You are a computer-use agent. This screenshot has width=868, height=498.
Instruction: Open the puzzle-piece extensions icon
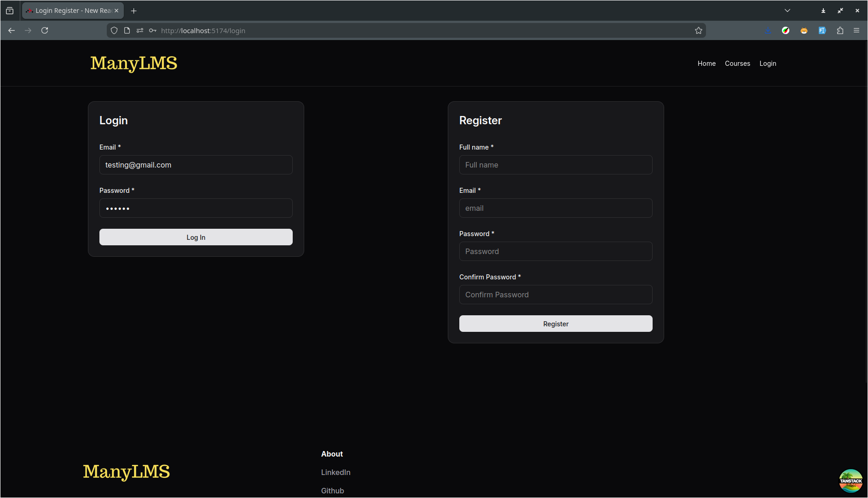[840, 30]
